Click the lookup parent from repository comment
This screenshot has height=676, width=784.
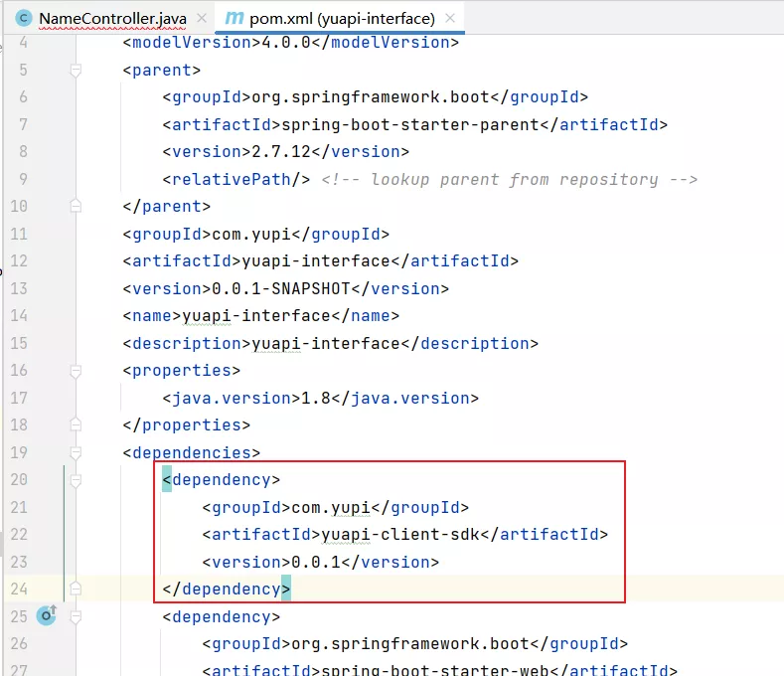(x=509, y=179)
